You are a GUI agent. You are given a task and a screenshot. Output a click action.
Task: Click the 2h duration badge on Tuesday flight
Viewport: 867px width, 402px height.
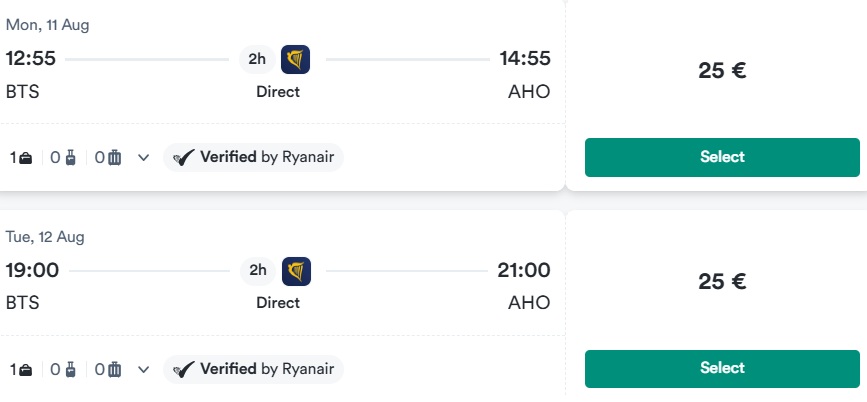pyautogui.click(x=258, y=271)
